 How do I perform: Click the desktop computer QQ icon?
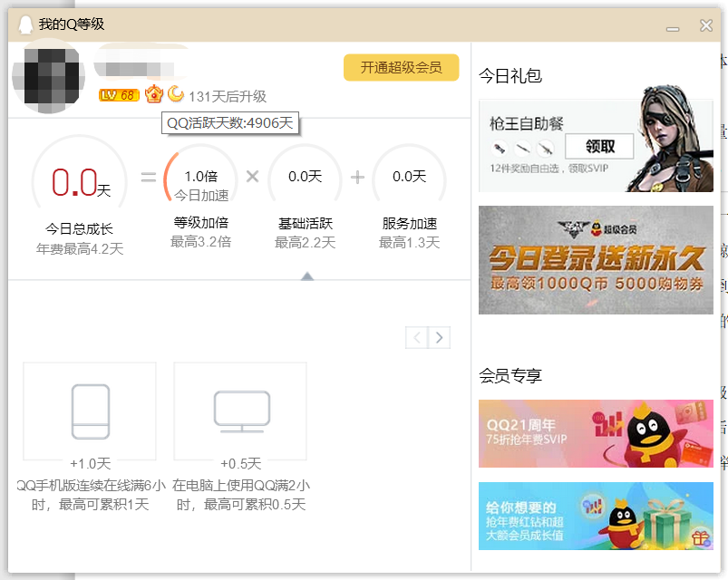click(x=241, y=411)
